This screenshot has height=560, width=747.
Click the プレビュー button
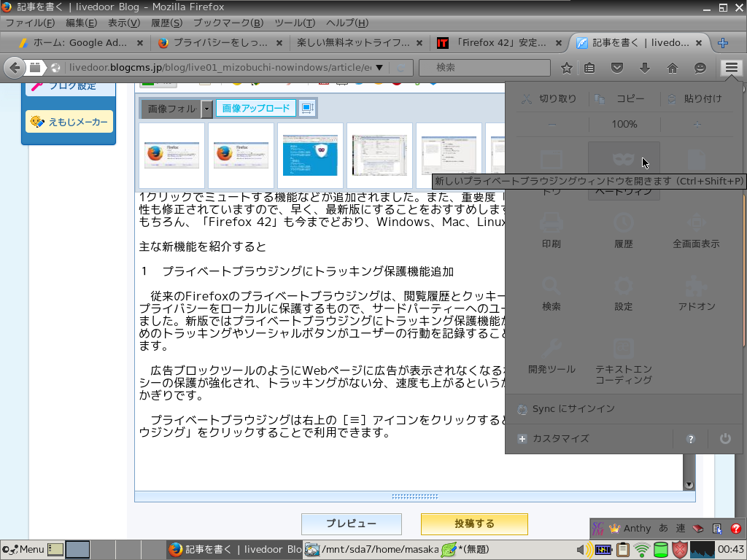[x=352, y=524]
